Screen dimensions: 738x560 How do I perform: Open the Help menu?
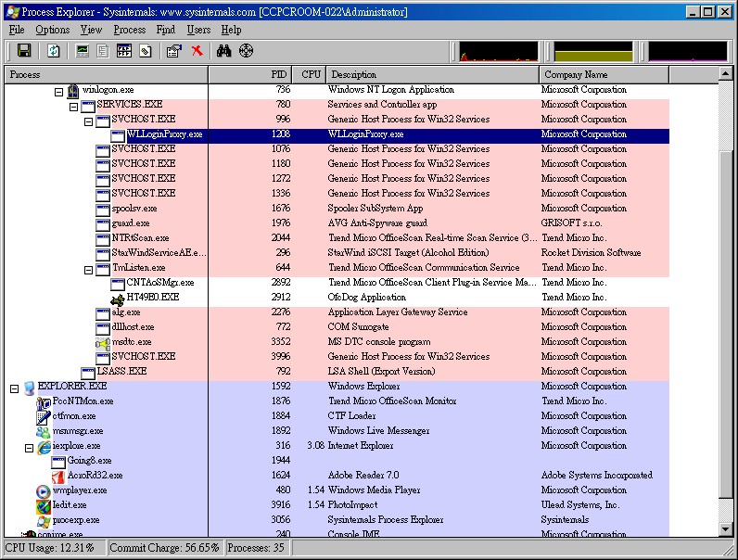pyautogui.click(x=231, y=30)
